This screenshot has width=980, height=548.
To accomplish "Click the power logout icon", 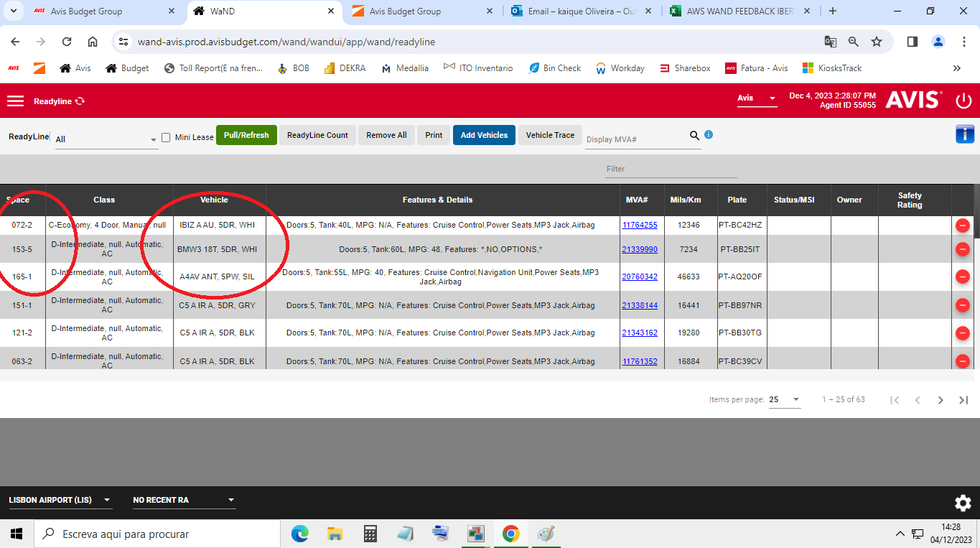I will (963, 101).
